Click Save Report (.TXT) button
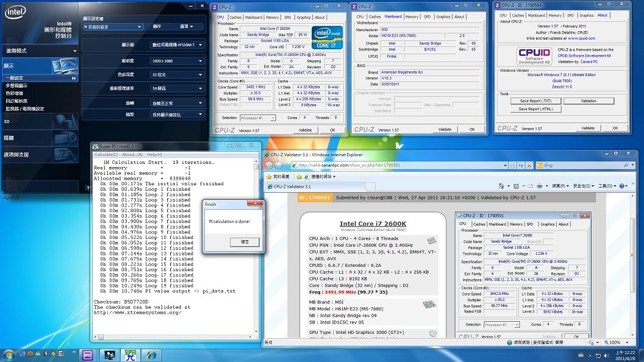Screen dimensions: 644x362 [x=535, y=101]
